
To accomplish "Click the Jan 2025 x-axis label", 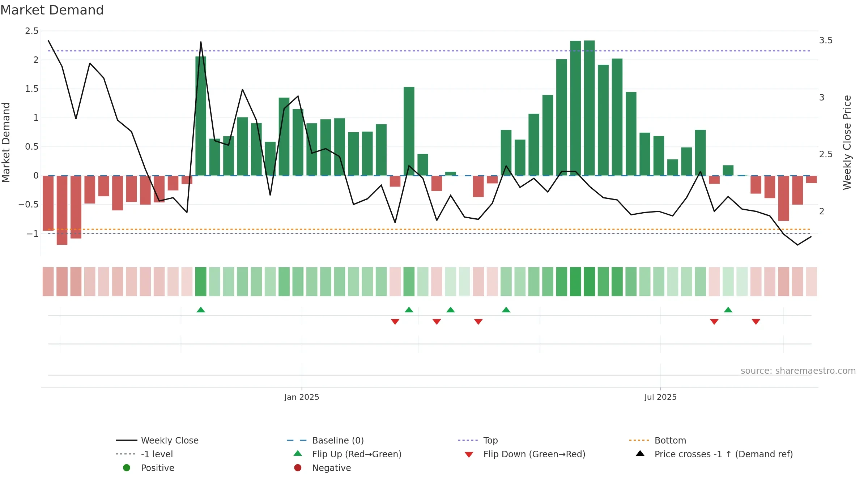I will [302, 397].
